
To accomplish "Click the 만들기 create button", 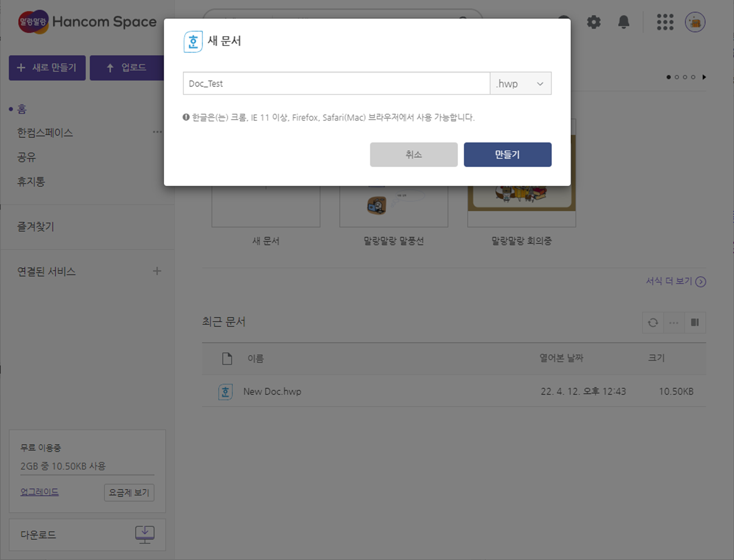I will coord(508,155).
